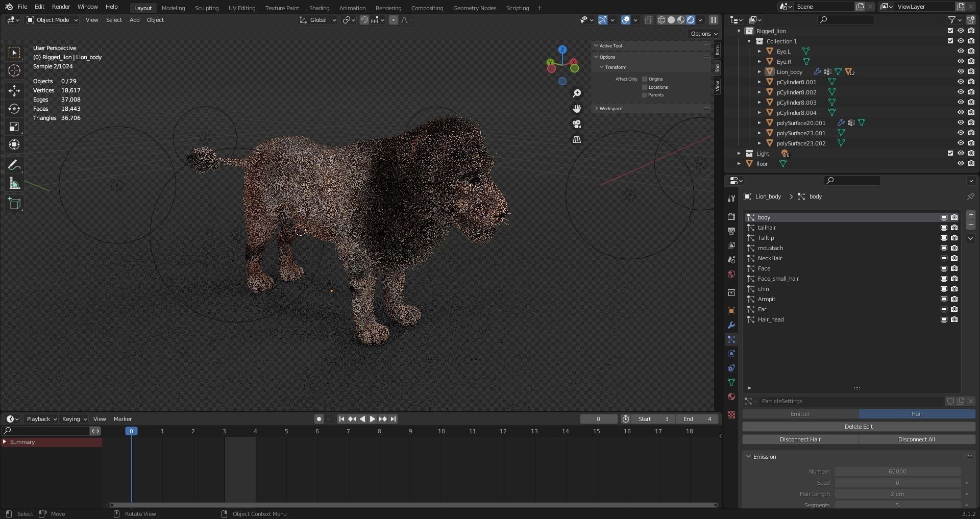The image size is (980, 519).
Task: Switch to the Shading workspace tab
Action: coord(319,8)
